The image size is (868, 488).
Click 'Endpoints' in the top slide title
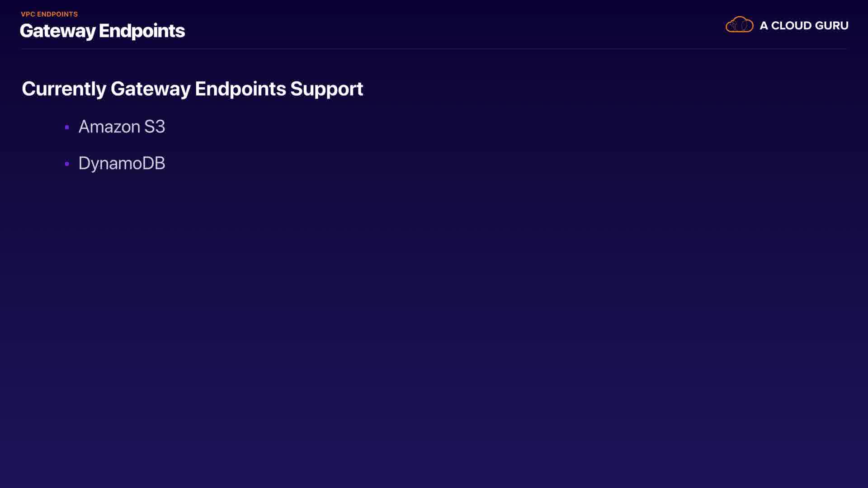[x=142, y=31]
